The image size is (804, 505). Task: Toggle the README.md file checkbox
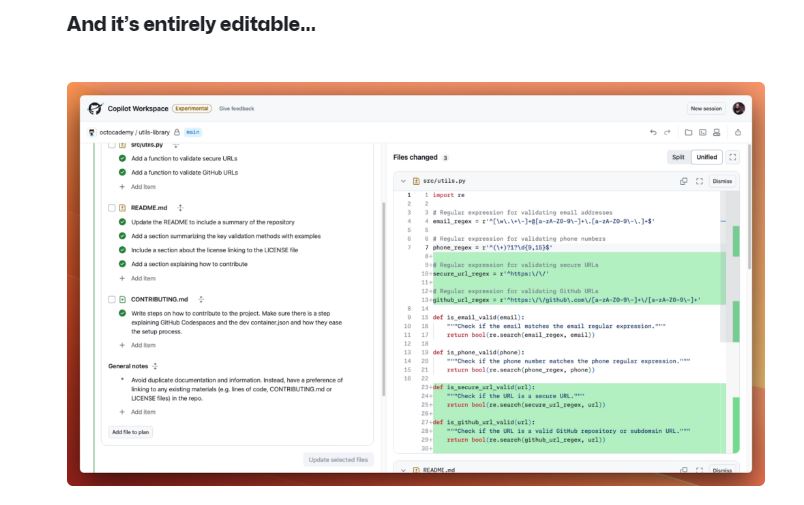point(112,208)
